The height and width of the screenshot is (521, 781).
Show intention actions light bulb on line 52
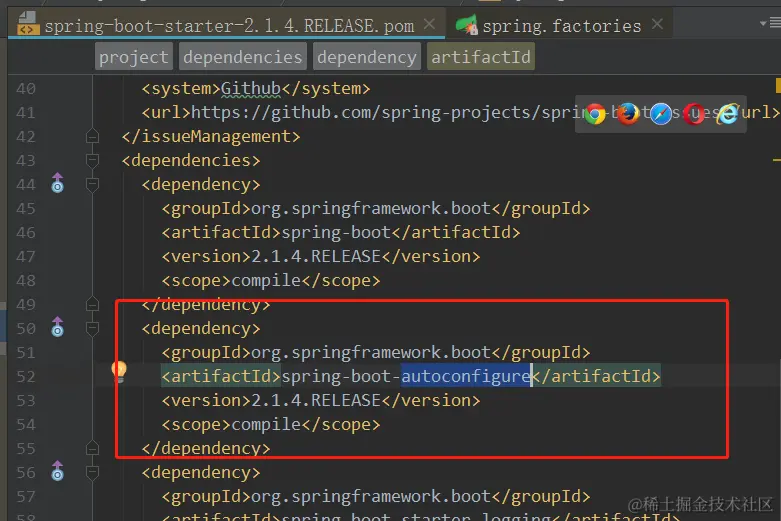pos(119,372)
